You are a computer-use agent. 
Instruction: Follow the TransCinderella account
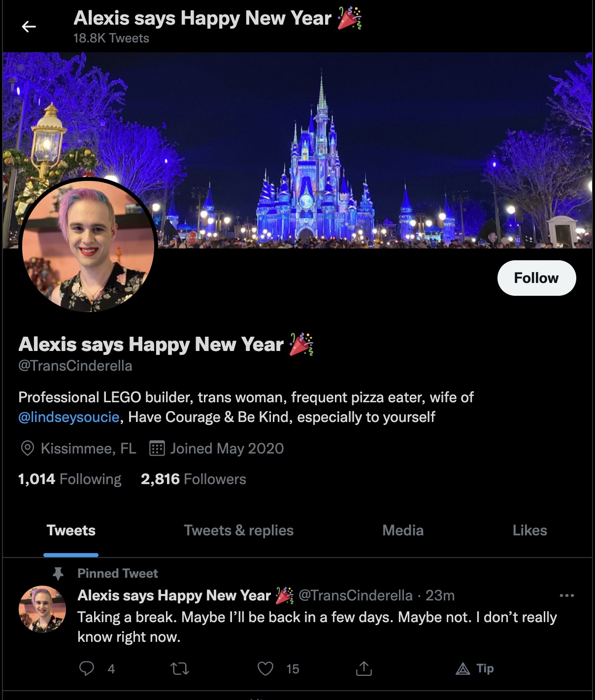(x=536, y=278)
